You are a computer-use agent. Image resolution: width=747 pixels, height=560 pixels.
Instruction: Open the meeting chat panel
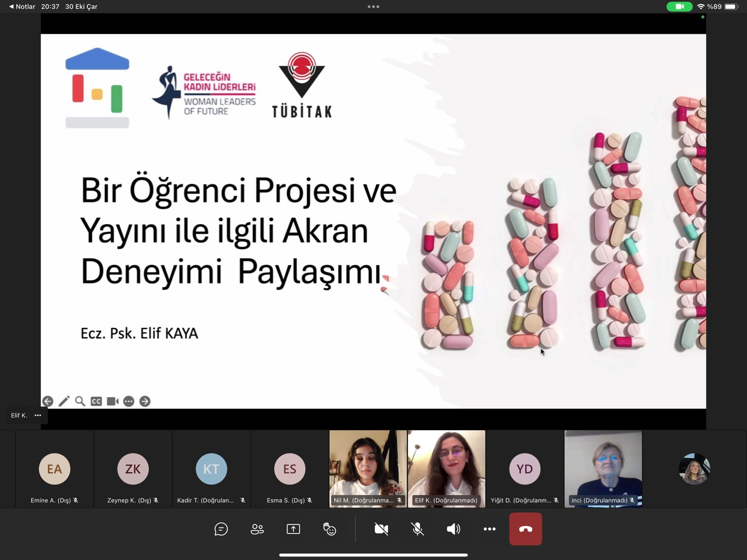[221, 529]
